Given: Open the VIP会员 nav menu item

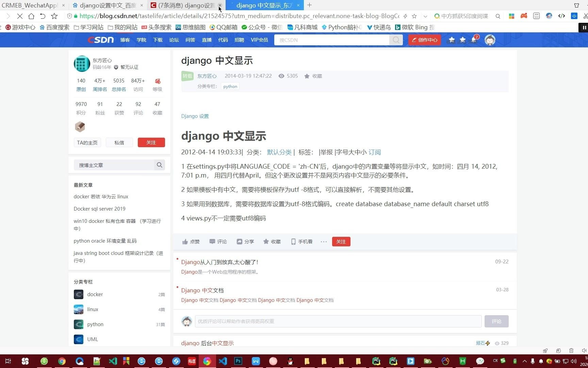Looking at the screenshot, I should click(x=259, y=40).
